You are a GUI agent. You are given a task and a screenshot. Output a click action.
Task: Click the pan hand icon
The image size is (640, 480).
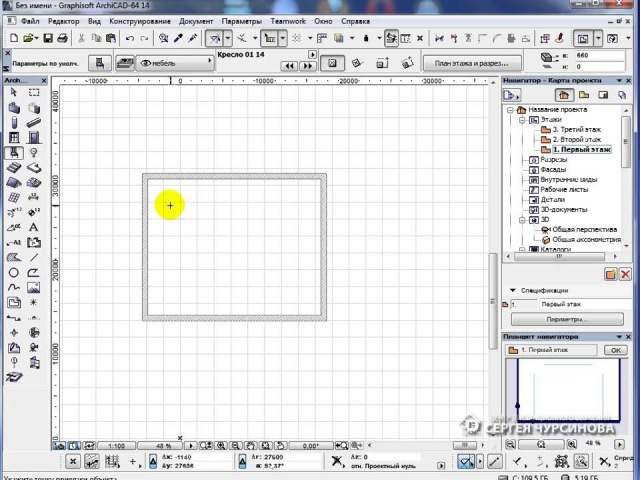(x=251, y=446)
